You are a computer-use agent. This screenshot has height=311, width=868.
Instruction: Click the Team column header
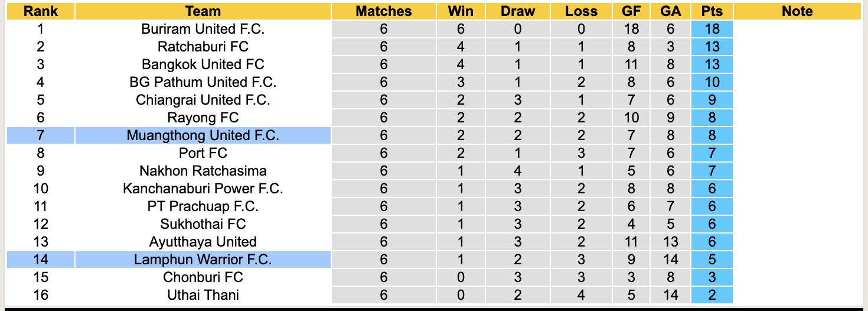coord(203,11)
